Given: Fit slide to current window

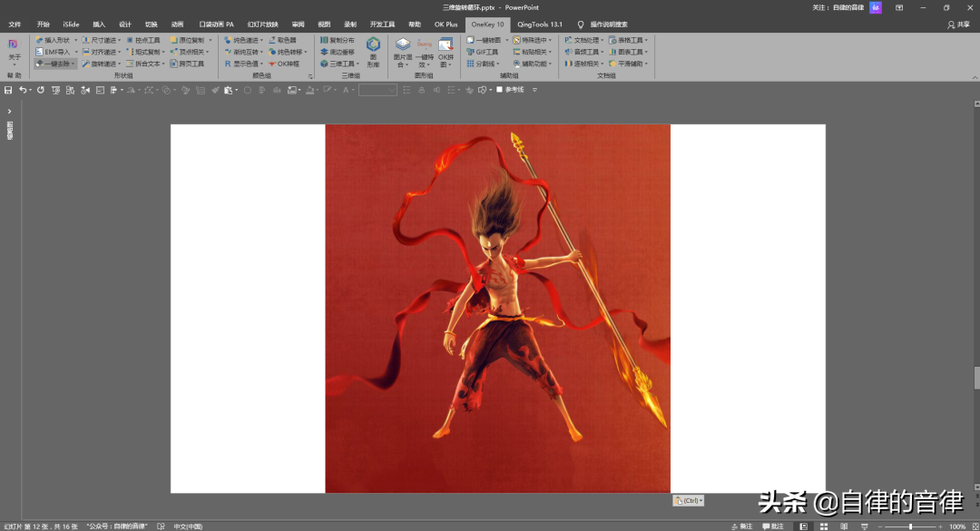Looking at the screenshot, I should (x=975, y=526).
